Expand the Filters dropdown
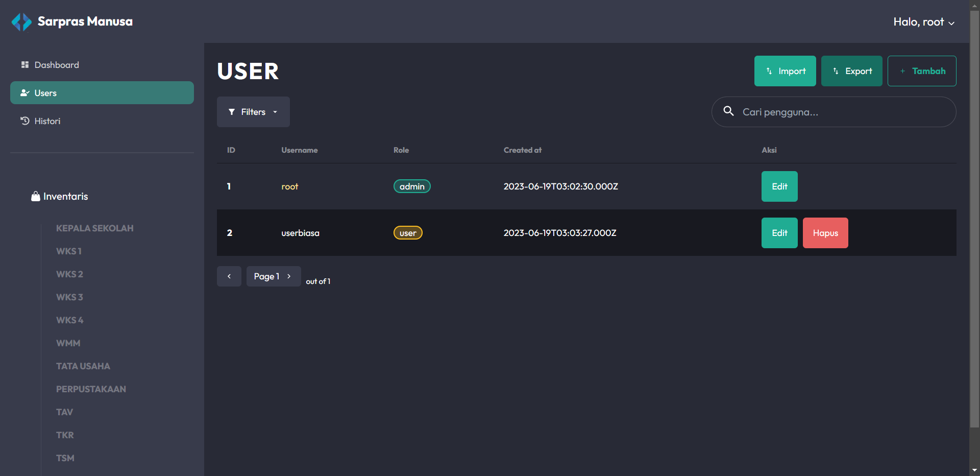 coord(253,112)
